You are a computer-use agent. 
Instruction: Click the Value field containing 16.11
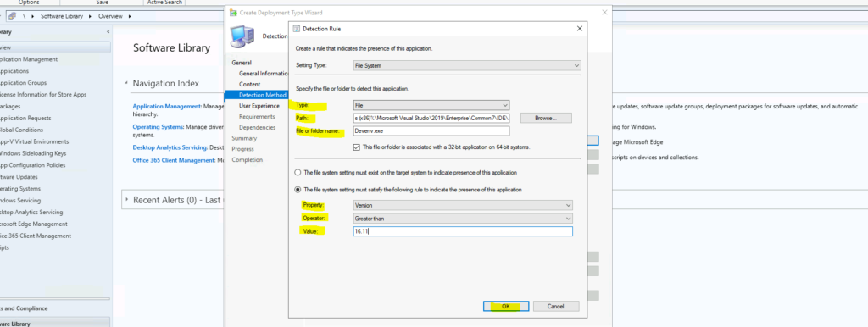pos(463,231)
